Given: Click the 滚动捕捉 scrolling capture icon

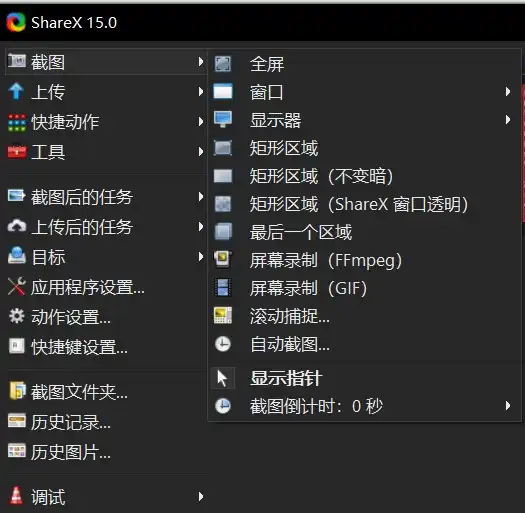Looking at the screenshot, I should point(223,315).
